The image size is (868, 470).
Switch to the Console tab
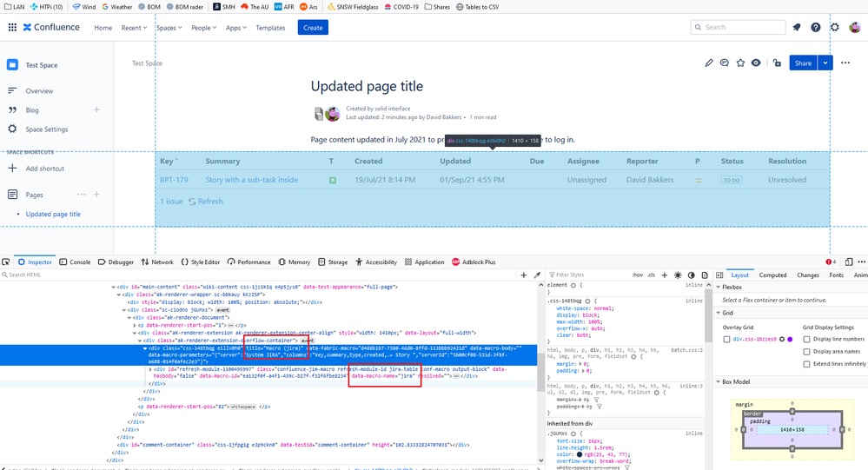tap(75, 261)
